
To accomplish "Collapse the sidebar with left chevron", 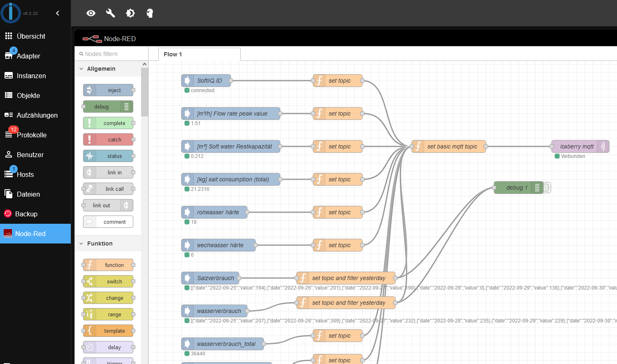I will [58, 13].
